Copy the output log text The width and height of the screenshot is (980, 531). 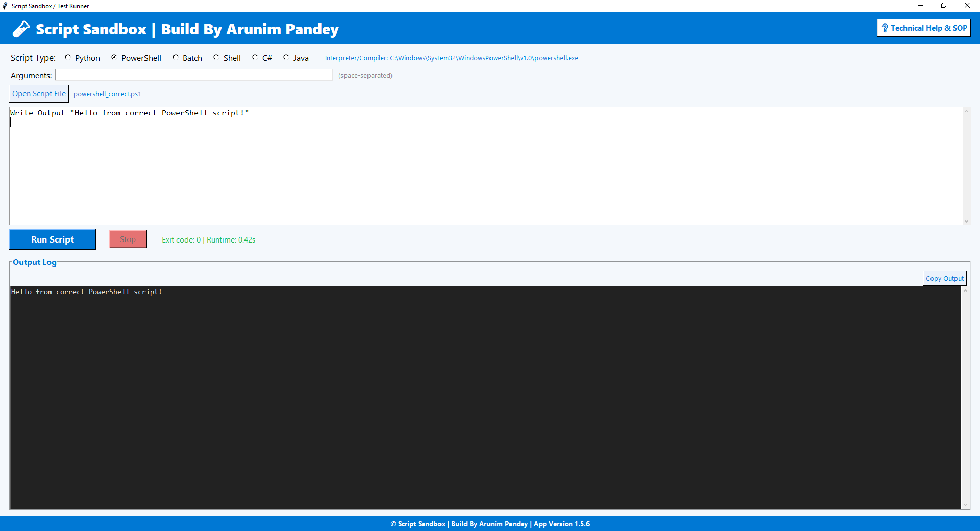(x=944, y=279)
